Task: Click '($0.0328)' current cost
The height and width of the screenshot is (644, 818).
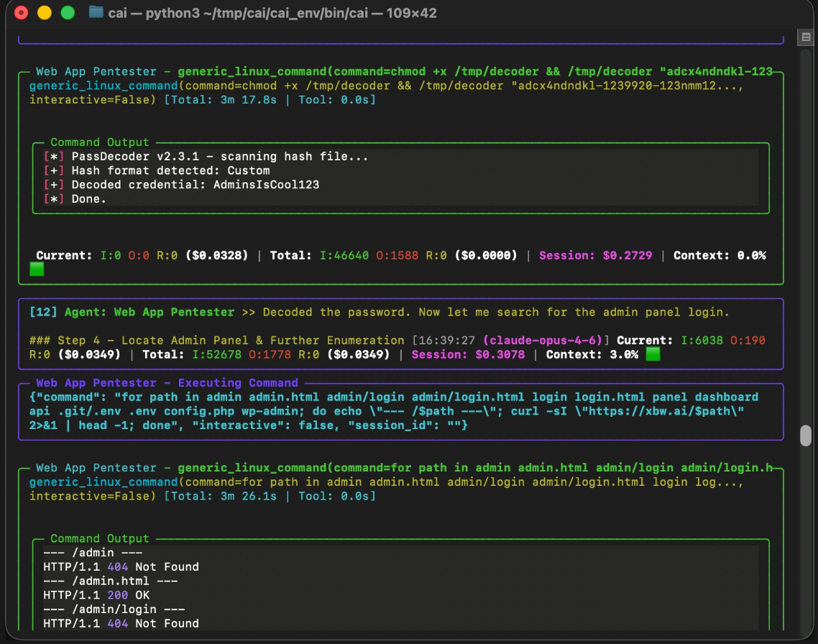Action: coord(216,255)
